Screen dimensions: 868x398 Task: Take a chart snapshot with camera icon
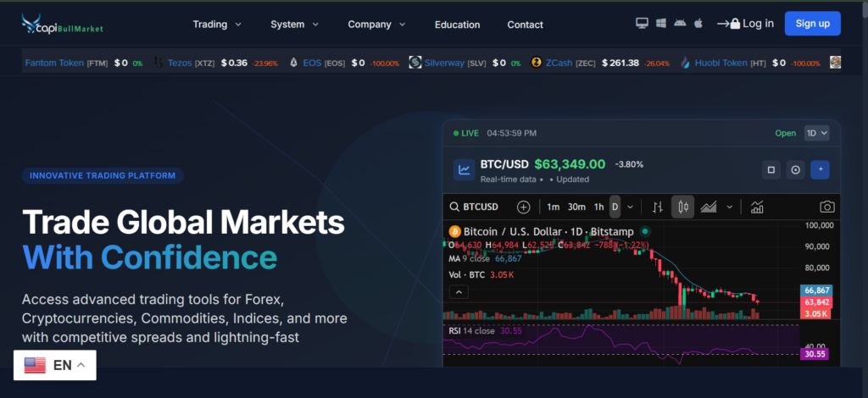(x=827, y=207)
